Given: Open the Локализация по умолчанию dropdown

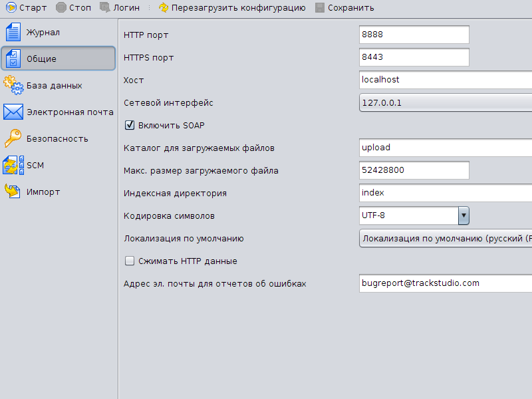Looking at the screenshot, I should click(446, 238).
